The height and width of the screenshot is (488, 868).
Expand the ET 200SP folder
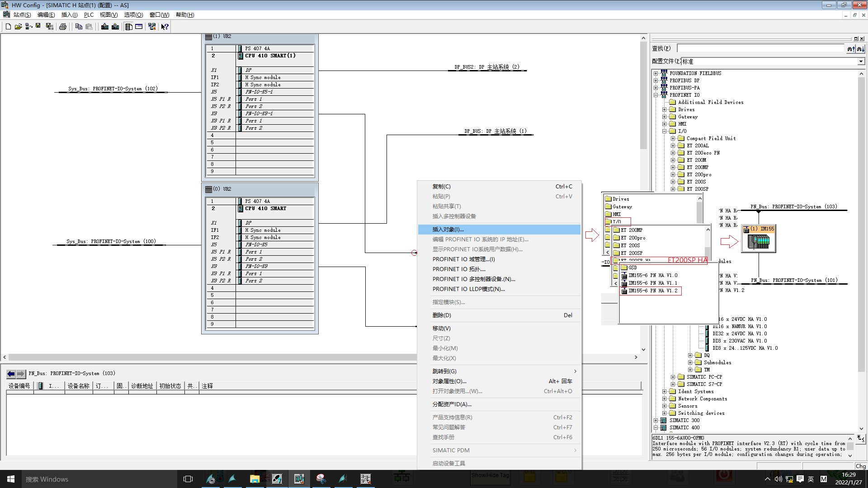click(673, 189)
